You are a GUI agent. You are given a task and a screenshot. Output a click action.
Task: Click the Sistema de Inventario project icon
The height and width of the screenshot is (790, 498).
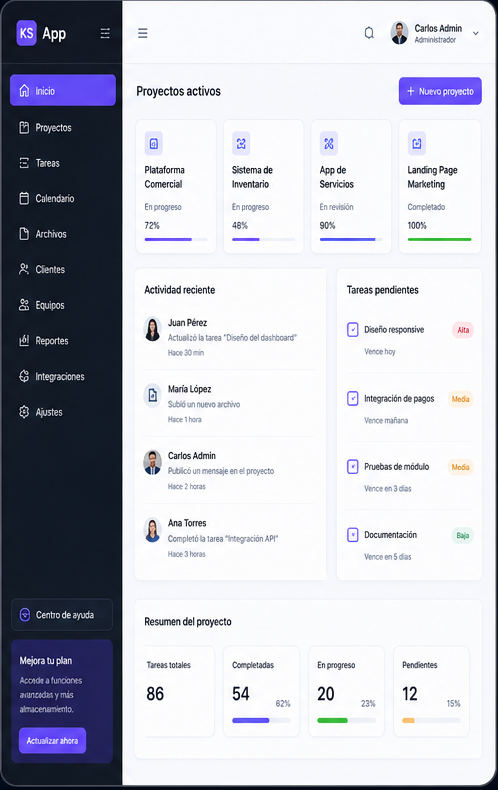coord(241,144)
